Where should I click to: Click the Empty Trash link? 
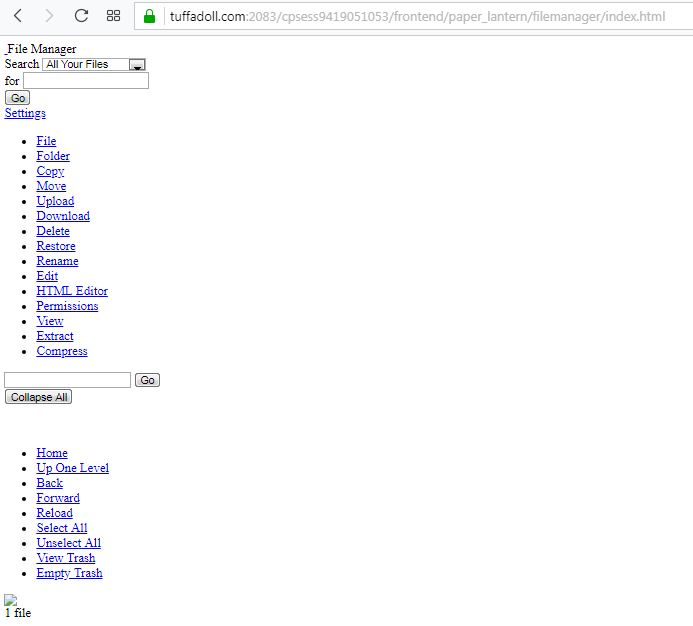69,573
